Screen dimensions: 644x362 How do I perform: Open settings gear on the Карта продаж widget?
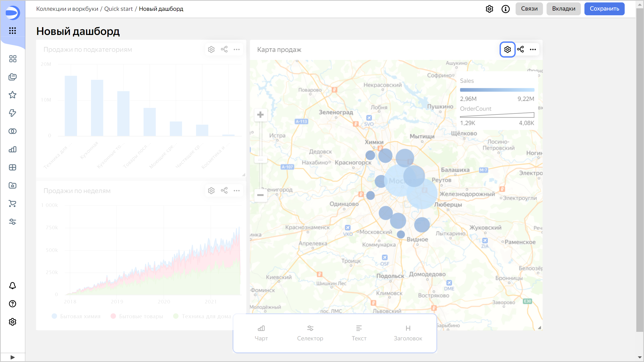tap(507, 50)
